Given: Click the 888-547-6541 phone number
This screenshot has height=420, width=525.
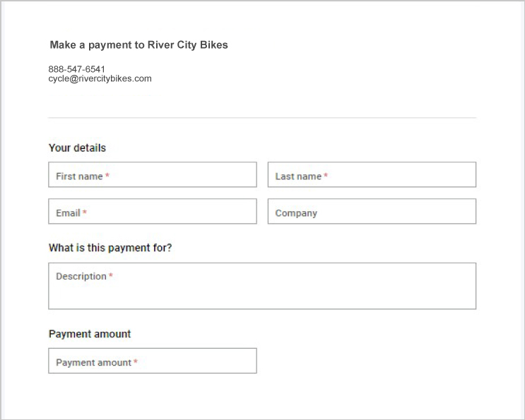Looking at the screenshot, I should point(77,69).
